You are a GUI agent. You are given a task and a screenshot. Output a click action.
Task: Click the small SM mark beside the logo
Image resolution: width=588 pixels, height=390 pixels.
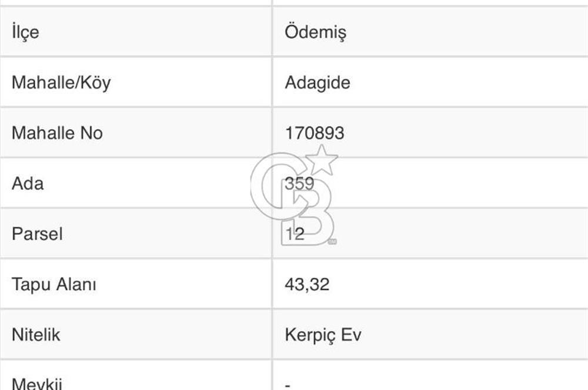click(333, 241)
